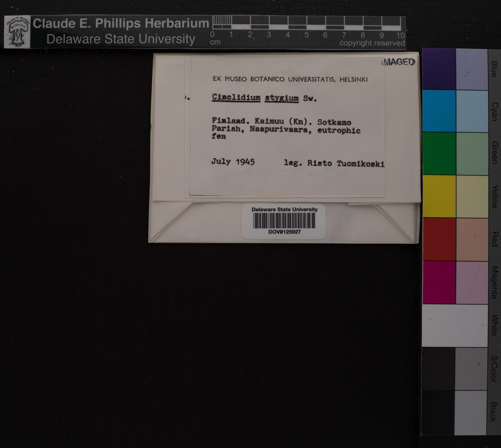Viewport: 501px width, 448px height.
Task: Click the cyan color swatch
Action: click(x=439, y=111)
